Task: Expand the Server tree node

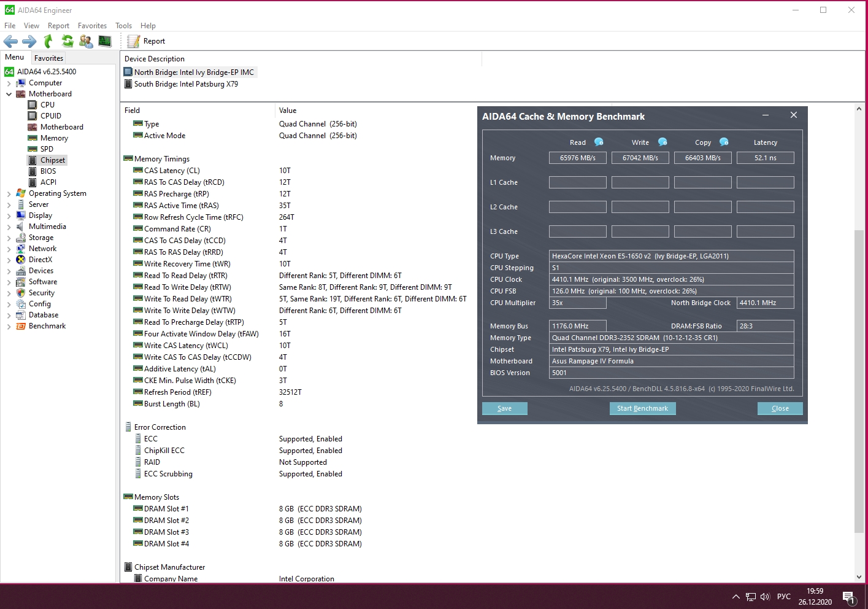Action: (x=9, y=205)
